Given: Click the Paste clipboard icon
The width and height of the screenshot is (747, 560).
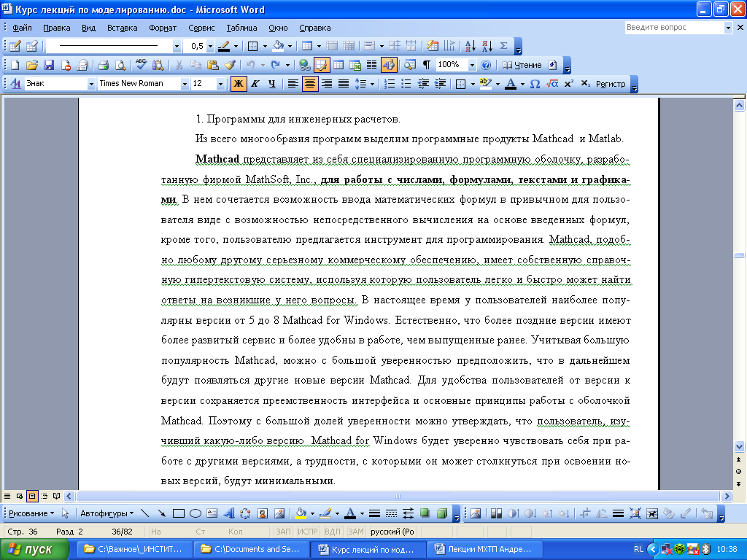Looking at the screenshot, I should 213,65.
